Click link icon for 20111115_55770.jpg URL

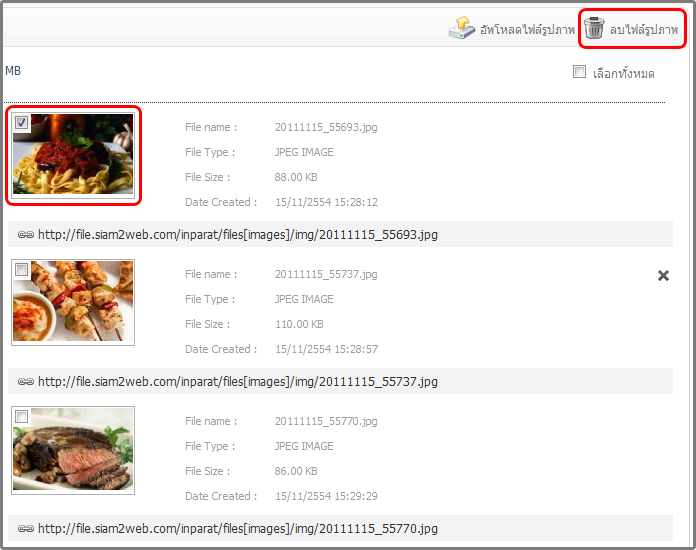pyautogui.click(x=26, y=528)
